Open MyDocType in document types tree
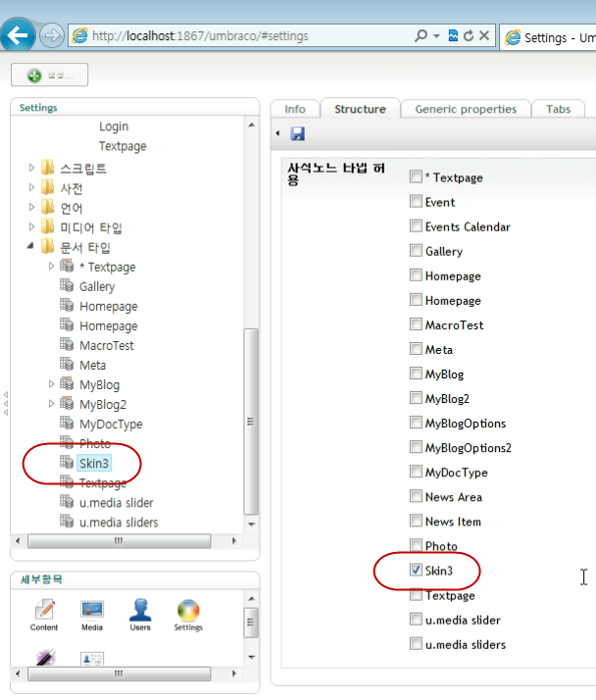Viewport: 596px width, 700px height. [x=111, y=424]
